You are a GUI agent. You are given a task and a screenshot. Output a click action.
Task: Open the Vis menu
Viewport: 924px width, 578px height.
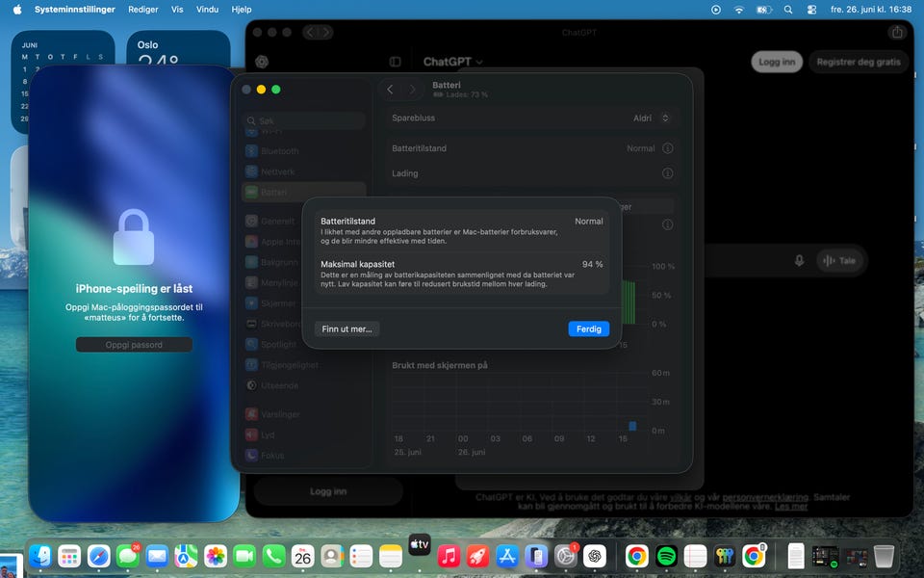pos(177,10)
